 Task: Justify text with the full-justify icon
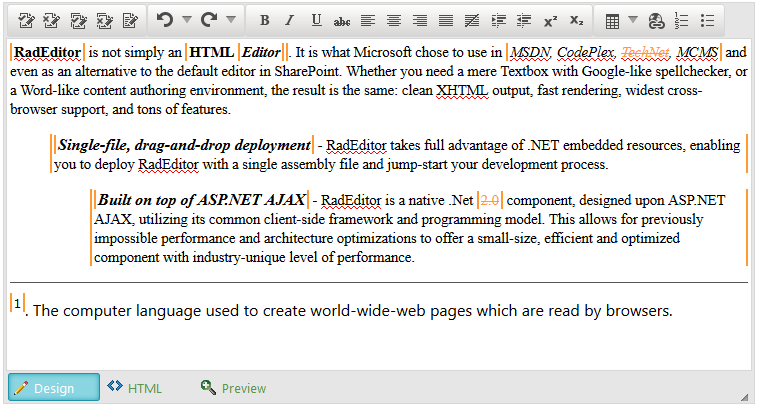pyautogui.click(x=446, y=20)
